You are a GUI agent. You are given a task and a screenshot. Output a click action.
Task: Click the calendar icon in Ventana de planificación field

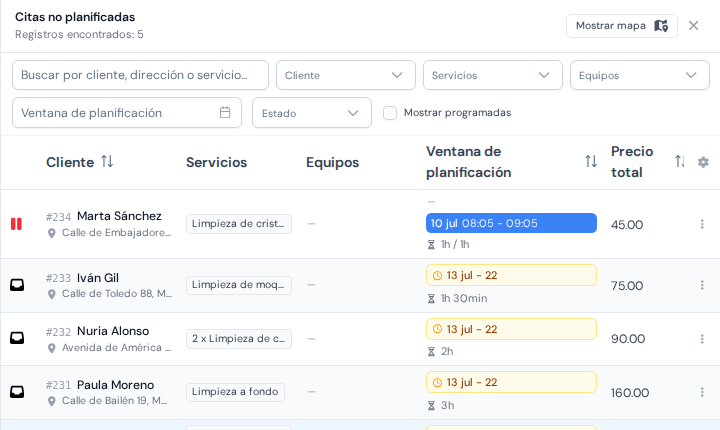[225, 112]
